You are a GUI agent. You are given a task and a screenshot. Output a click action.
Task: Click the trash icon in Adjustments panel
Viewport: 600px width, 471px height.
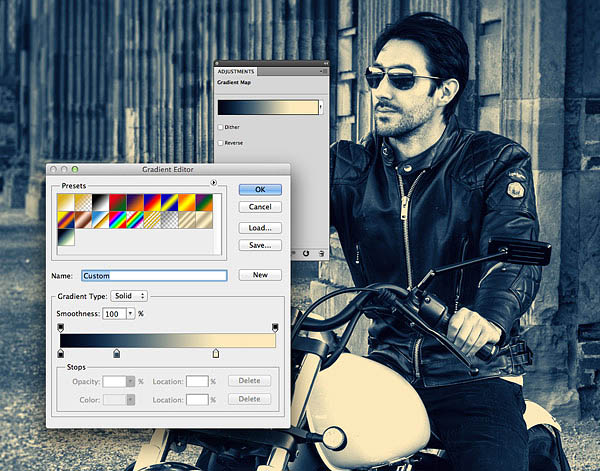321,254
